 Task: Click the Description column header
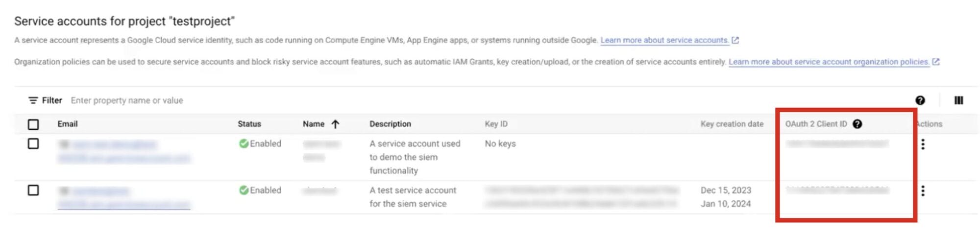click(390, 124)
